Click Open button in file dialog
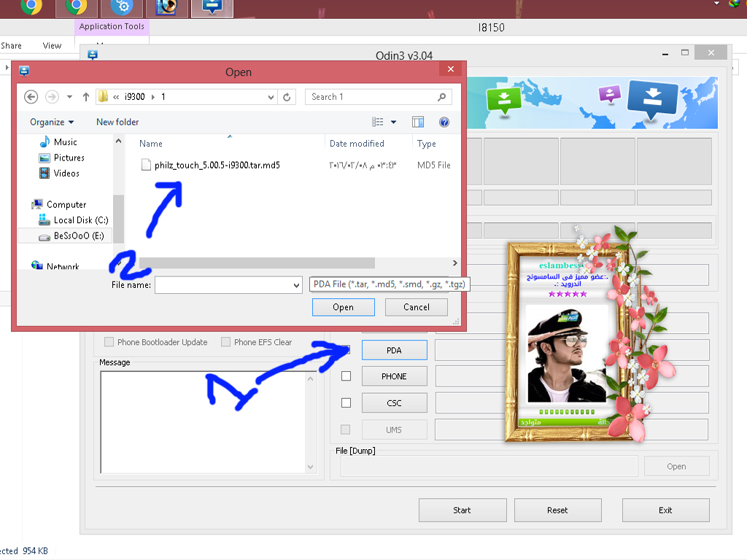Screen dimensions: 747x560 [343, 307]
